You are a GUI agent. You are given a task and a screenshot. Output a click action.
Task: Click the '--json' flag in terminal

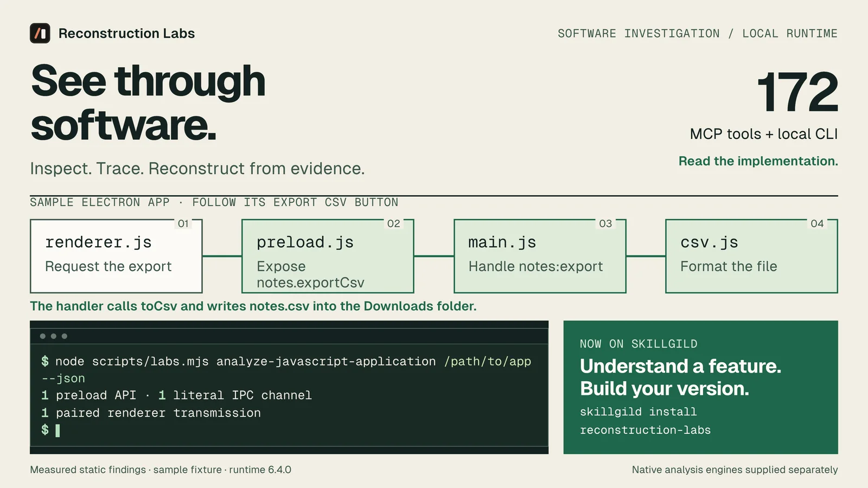(x=63, y=378)
